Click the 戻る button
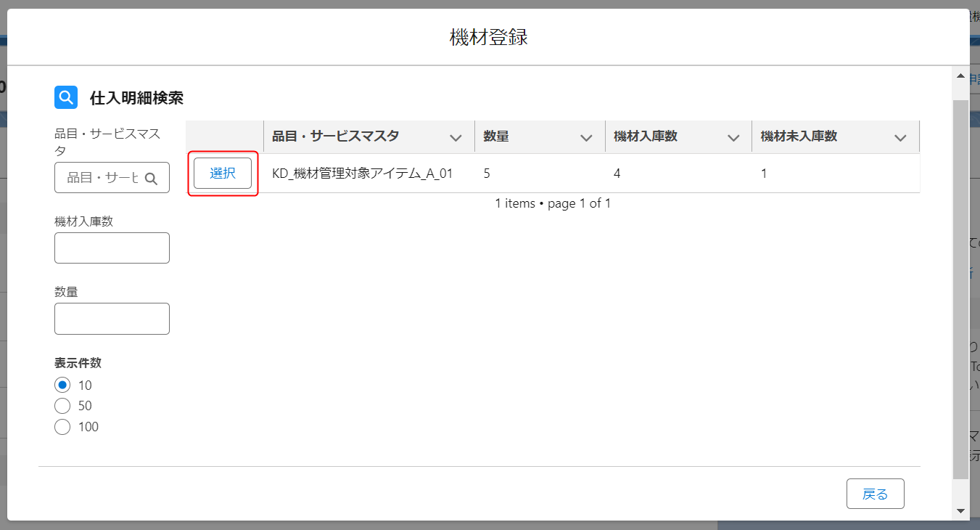This screenshot has height=530, width=980. 875,494
